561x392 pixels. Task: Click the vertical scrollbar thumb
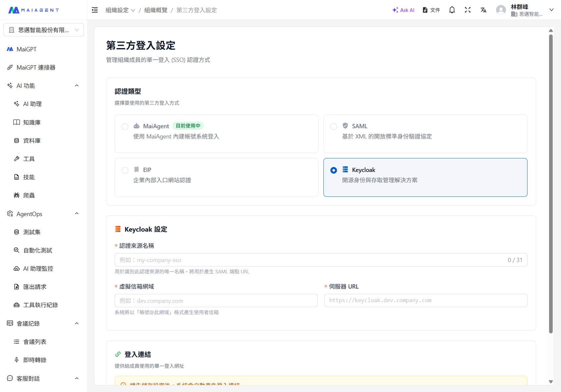point(551,184)
